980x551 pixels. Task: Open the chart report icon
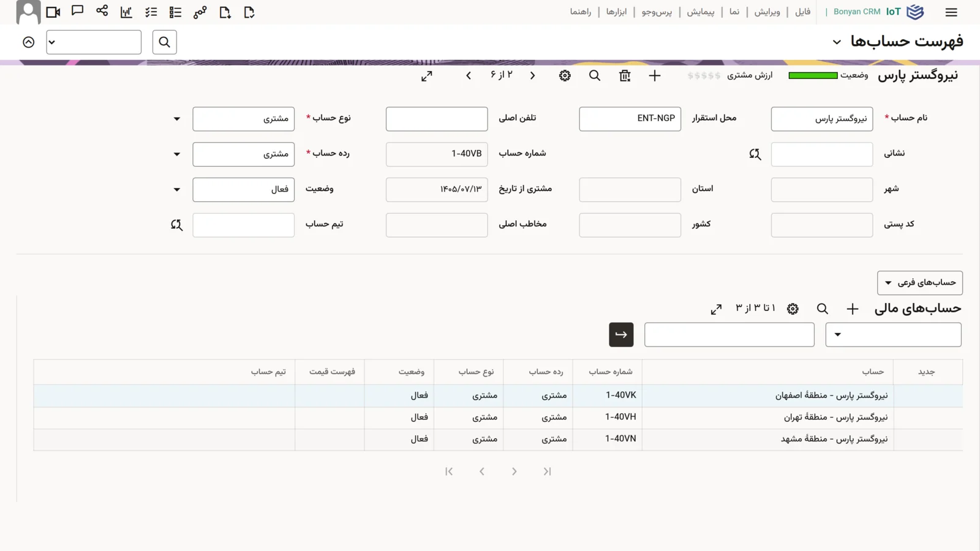pyautogui.click(x=126, y=12)
